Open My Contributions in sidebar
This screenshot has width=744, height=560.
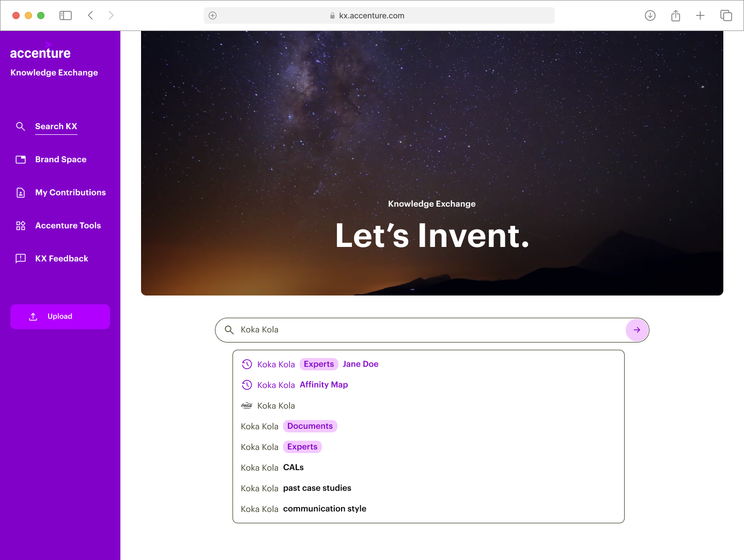coord(70,193)
